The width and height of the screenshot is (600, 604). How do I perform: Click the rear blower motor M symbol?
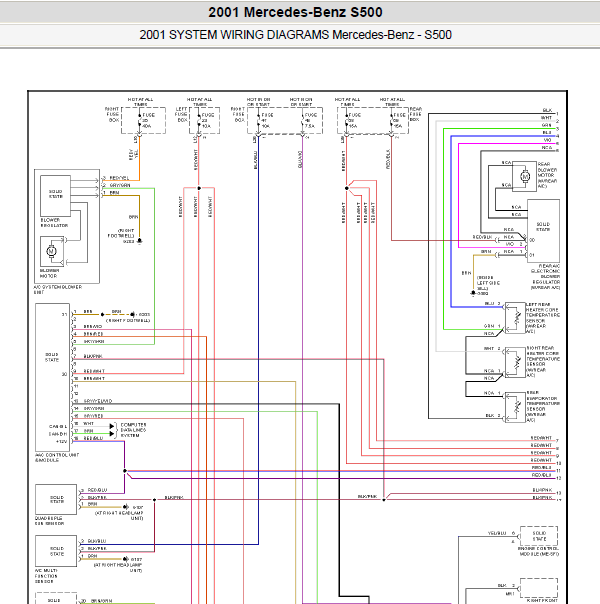(x=525, y=176)
